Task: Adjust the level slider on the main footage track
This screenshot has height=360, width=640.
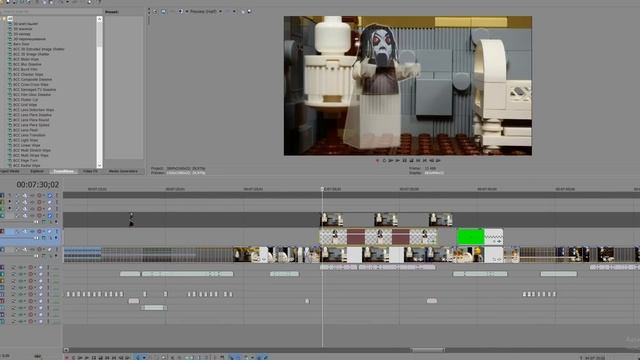Action: [x=36, y=256]
